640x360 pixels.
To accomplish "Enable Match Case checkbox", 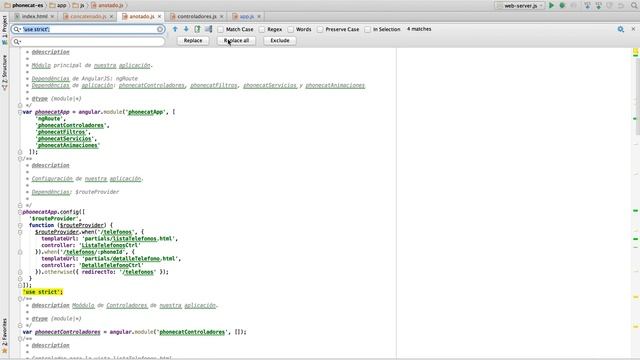I will 221,29.
